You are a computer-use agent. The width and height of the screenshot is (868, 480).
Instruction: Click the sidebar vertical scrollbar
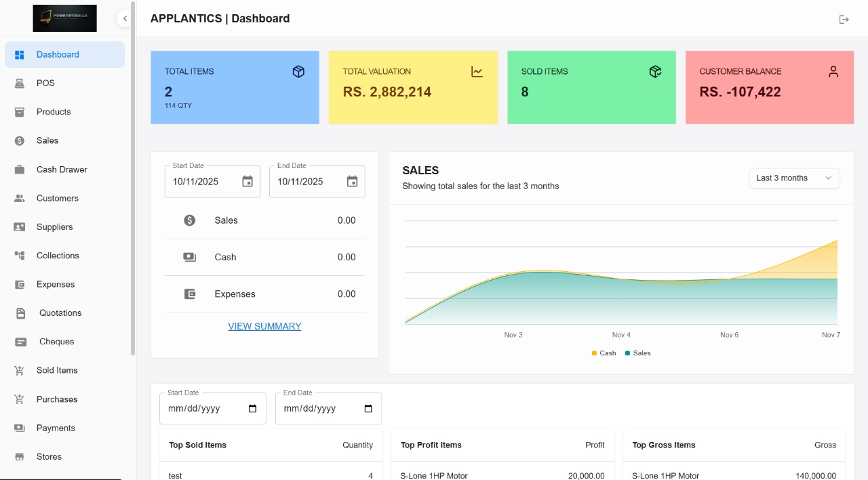coord(133,178)
